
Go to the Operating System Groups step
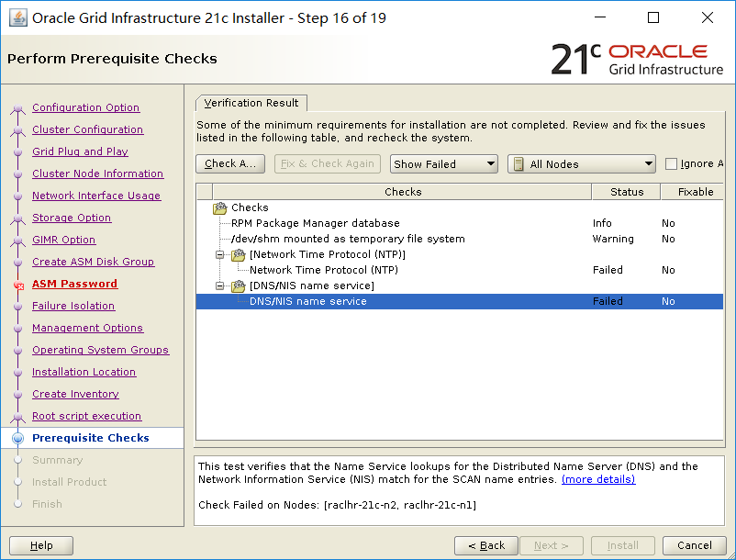[100, 350]
